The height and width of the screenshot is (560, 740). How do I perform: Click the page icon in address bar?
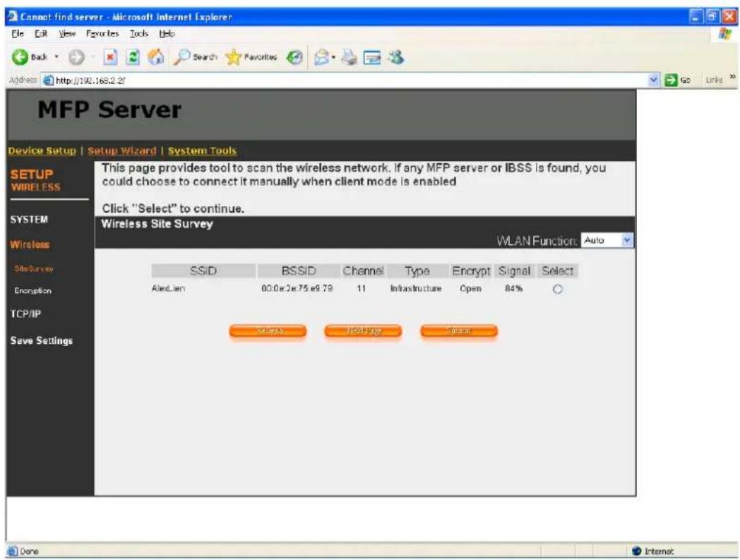pyautogui.click(x=48, y=81)
